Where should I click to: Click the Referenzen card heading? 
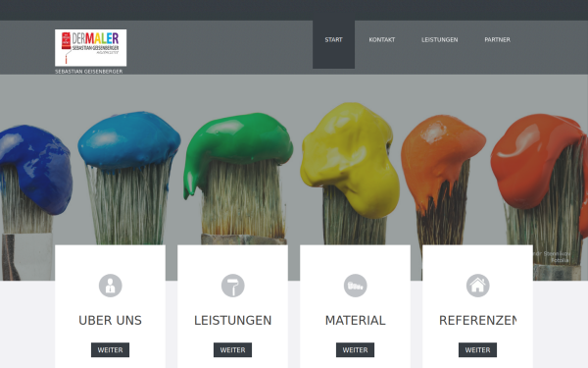478,320
